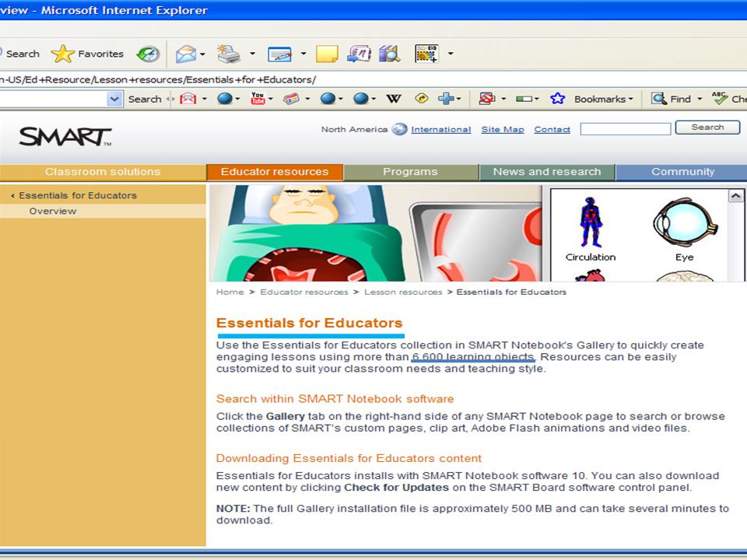Click the Educator resources breadcrumb link

(304, 292)
